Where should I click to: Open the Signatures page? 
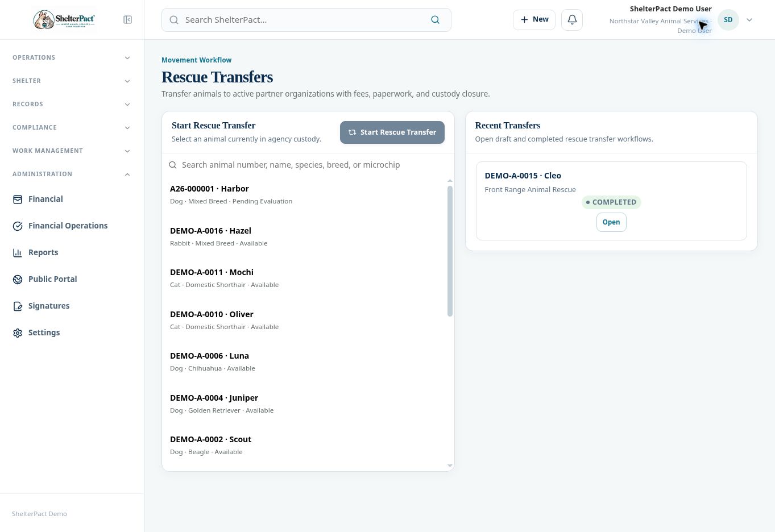72,306
